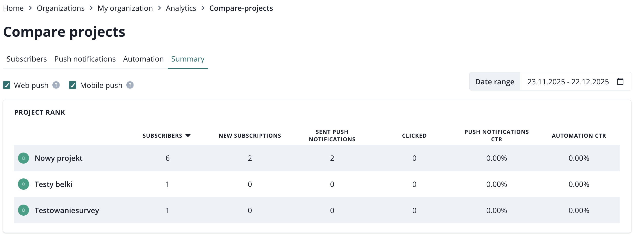Screen dimensions: 644x241
Task: Click the Testowaniesurvey bell icon
Action: [x=23, y=210]
